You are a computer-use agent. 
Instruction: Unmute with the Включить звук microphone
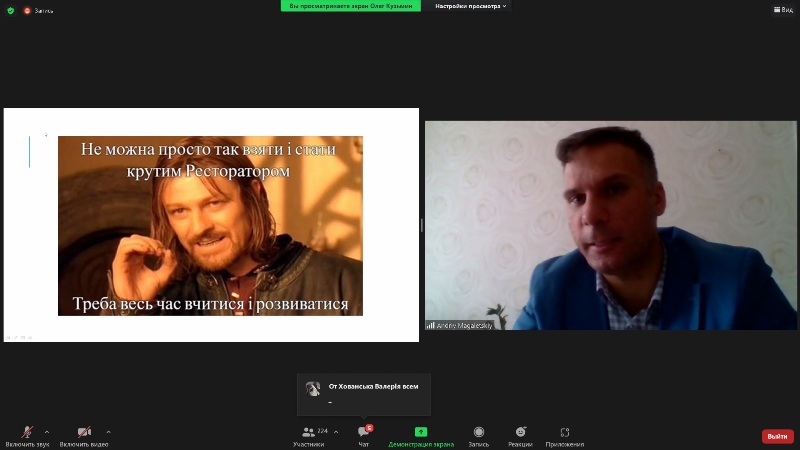(27, 437)
